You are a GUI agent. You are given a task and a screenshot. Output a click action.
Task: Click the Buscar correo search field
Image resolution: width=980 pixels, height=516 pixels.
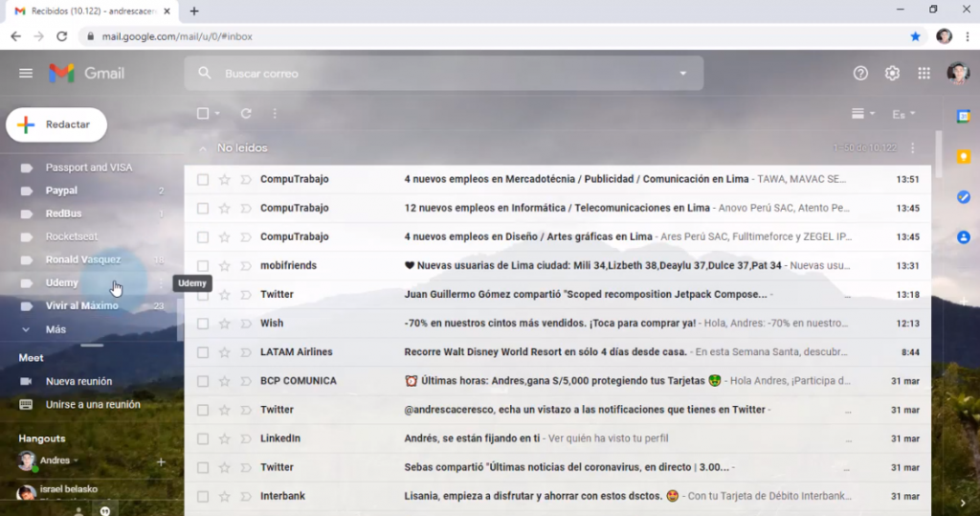444,73
